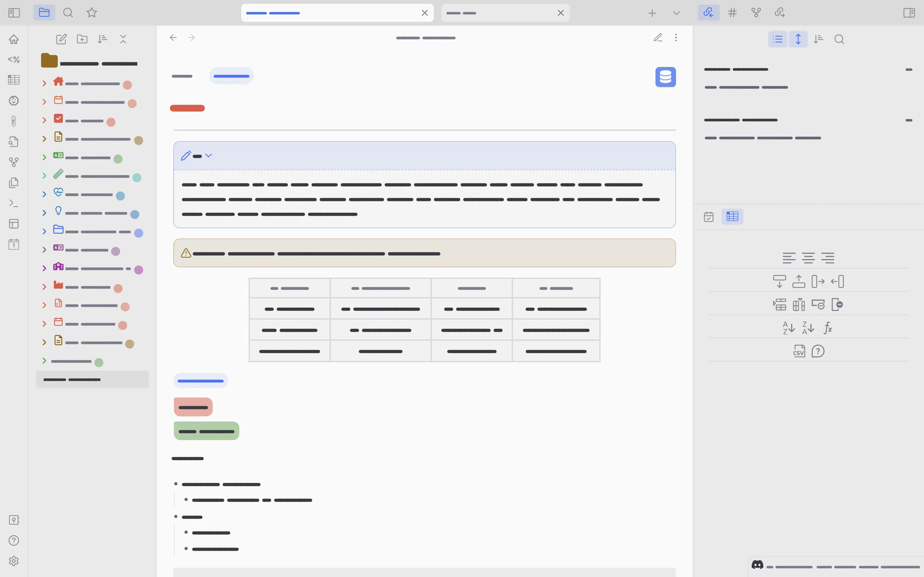924x577 pixels.
Task: Expand the folder with heartbeat icon
Action: click(44, 194)
